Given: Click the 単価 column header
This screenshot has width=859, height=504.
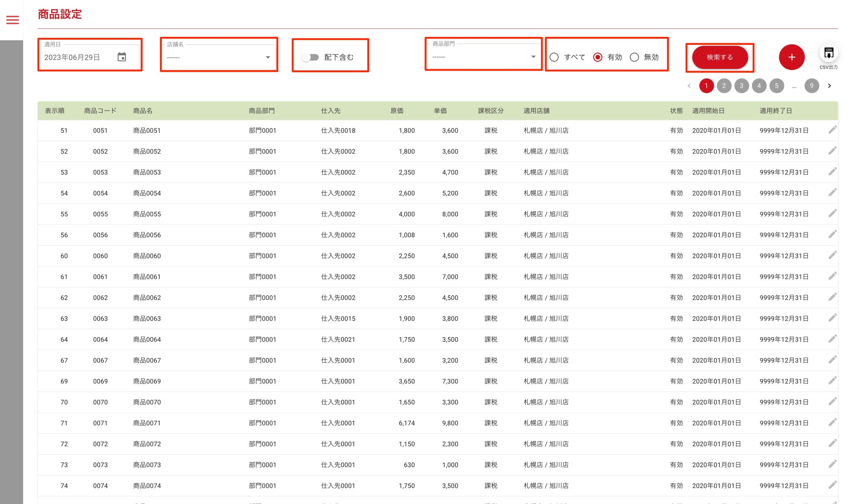Looking at the screenshot, I should click(440, 111).
